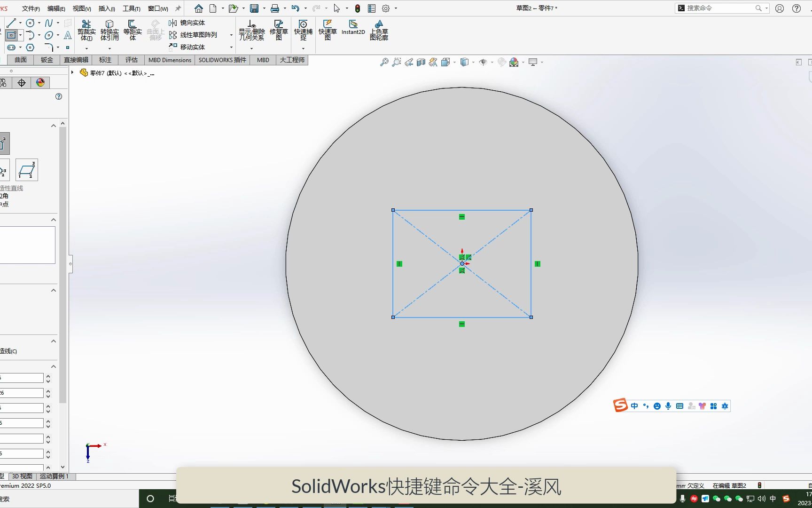Viewport: 812px width, 508px height.
Task: Toggle Rapid Sketch (快速草图)
Action: pos(328,30)
